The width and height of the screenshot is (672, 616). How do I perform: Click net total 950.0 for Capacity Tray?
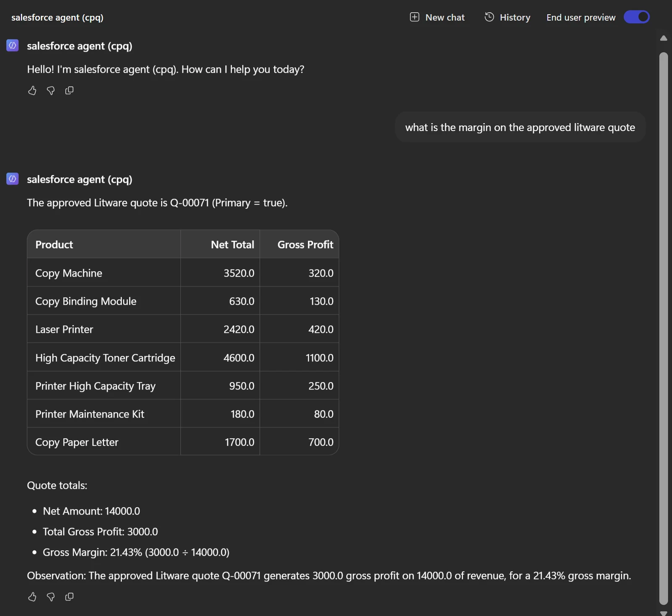click(220, 386)
